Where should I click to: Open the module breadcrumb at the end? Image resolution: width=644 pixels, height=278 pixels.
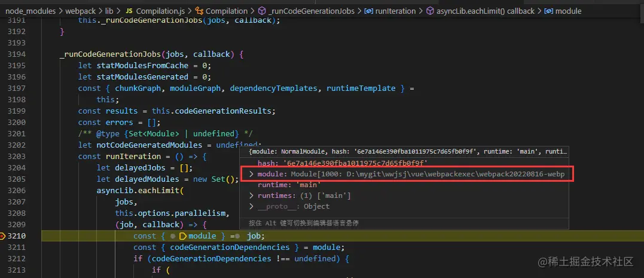pos(568,11)
